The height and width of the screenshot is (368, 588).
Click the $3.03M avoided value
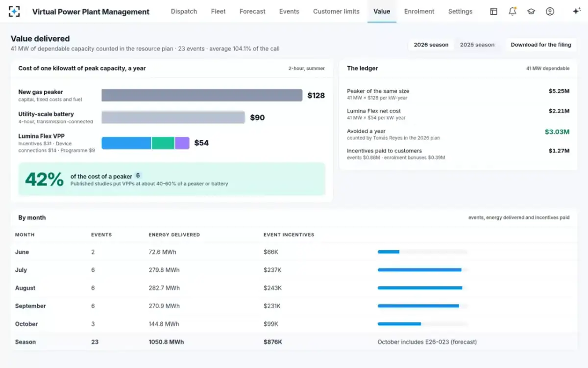pyautogui.click(x=557, y=131)
